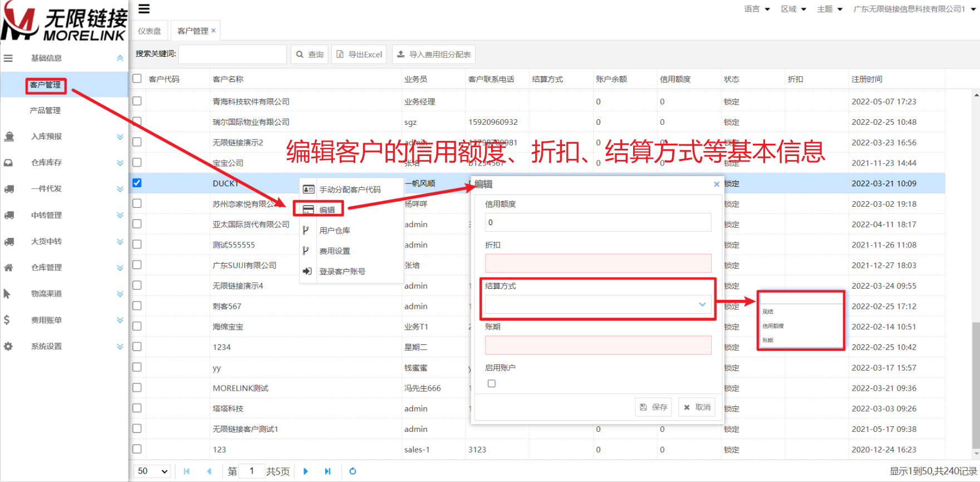Go to first page icon
Screen dimensions: 980x482
(187, 471)
